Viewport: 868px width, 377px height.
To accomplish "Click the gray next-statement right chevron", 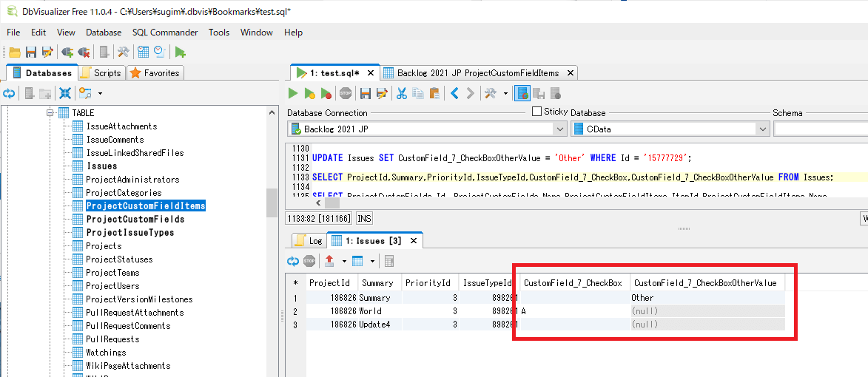I will (471, 93).
